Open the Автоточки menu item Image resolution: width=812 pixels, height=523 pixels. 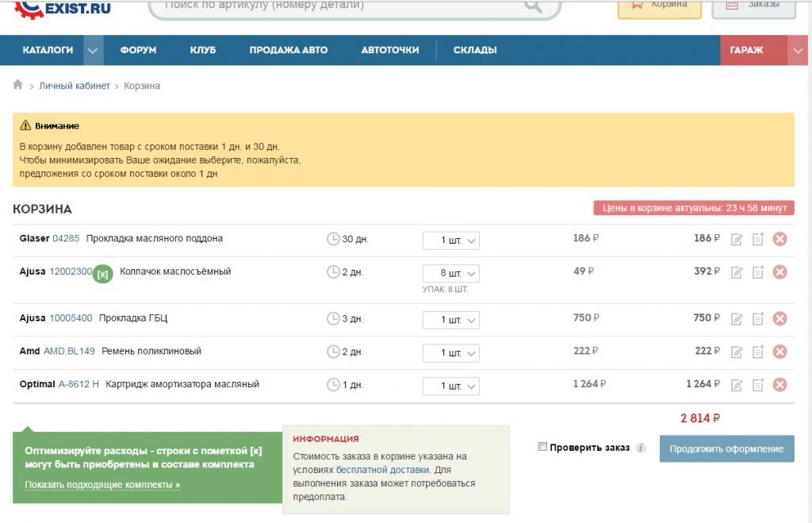coord(390,50)
